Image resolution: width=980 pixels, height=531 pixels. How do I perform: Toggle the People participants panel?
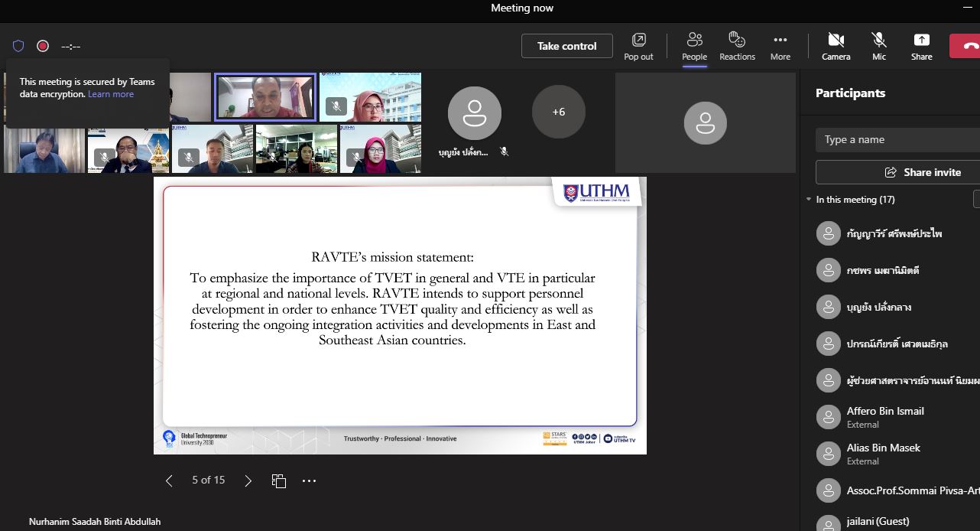click(x=694, y=46)
